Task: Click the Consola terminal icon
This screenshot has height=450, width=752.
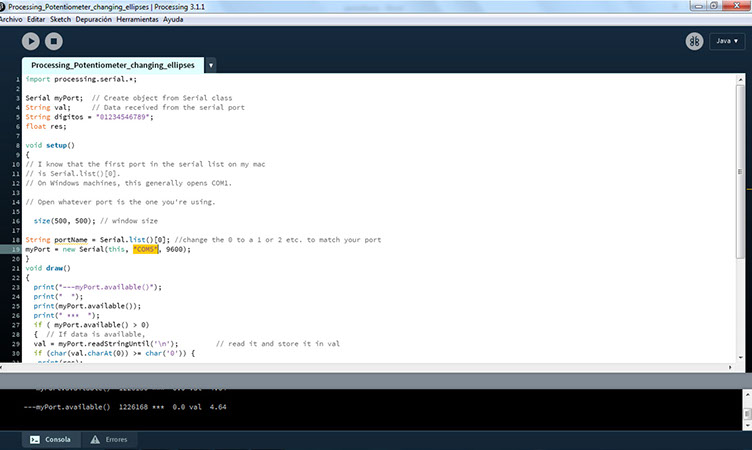Action: pyautogui.click(x=35, y=439)
